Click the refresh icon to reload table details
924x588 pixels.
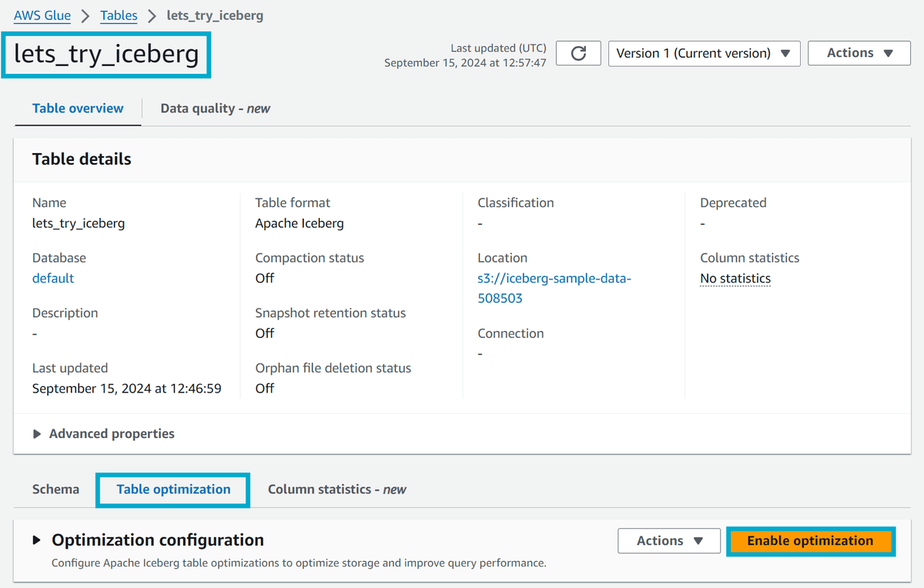(577, 53)
